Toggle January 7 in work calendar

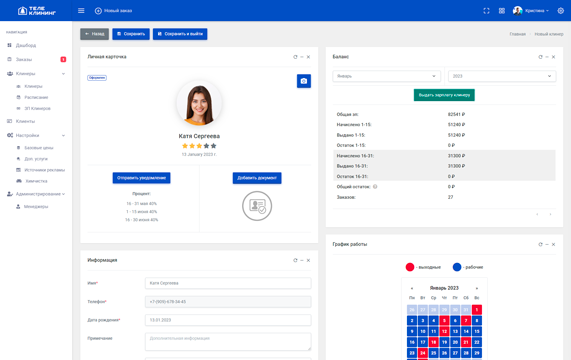[466, 321]
